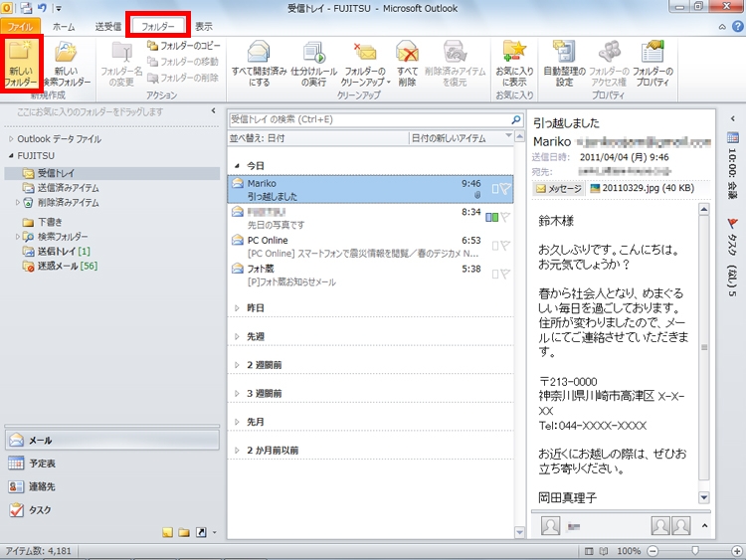Expand the 2 か月前以前 group
This screenshot has height=560, width=746.
[x=237, y=451]
